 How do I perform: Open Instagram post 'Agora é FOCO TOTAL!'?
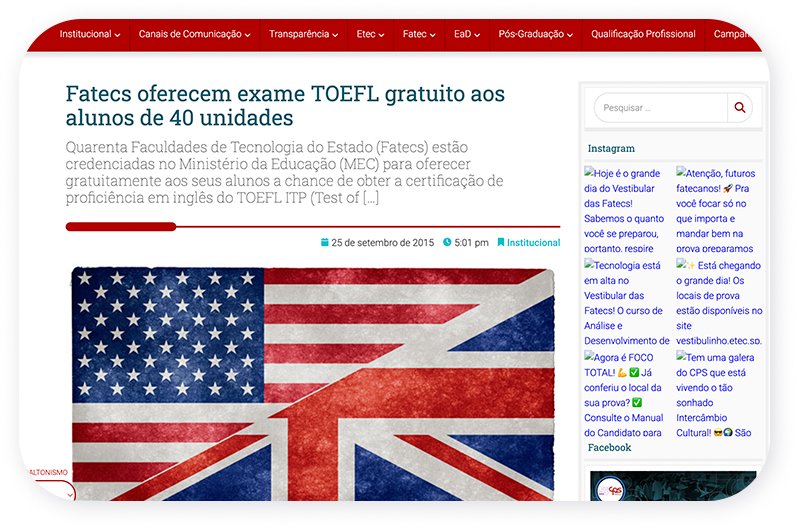tap(624, 394)
